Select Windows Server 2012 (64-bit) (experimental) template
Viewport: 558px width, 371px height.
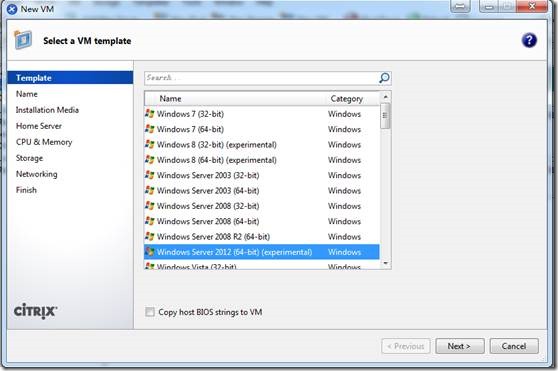click(262, 252)
